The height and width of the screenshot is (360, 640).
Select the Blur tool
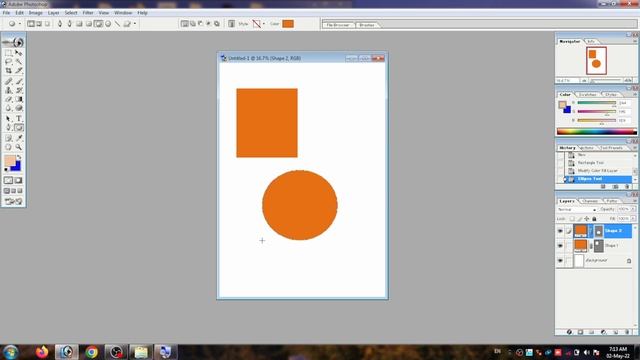pos(8,108)
